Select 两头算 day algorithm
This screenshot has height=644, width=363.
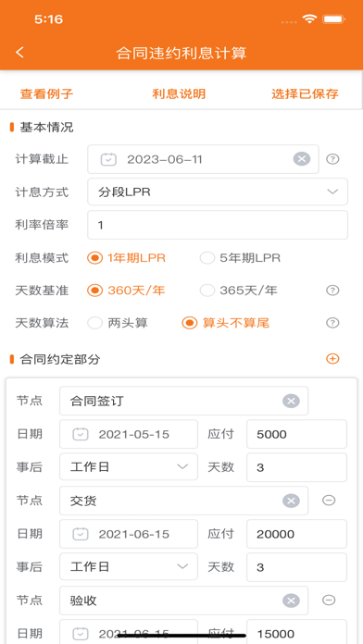(x=118, y=323)
